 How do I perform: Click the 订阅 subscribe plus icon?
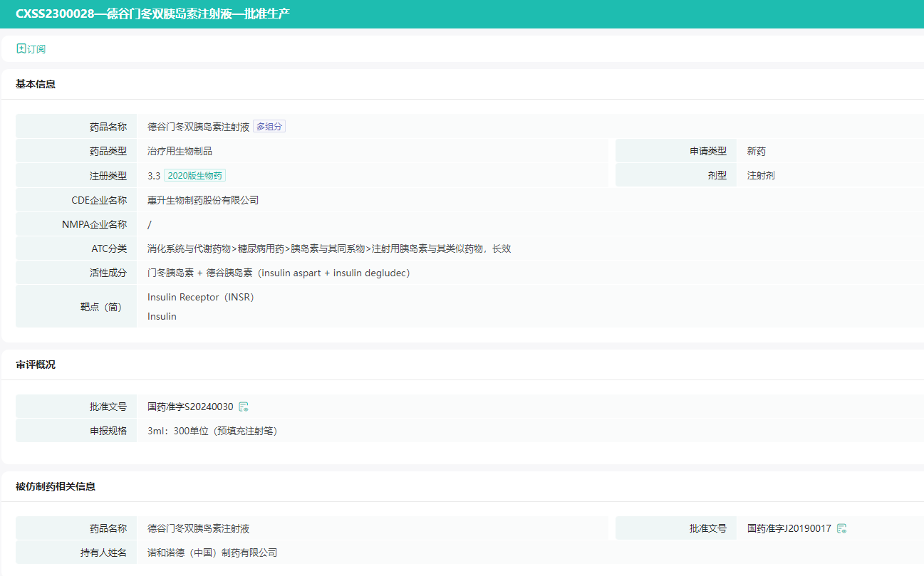pos(21,49)
